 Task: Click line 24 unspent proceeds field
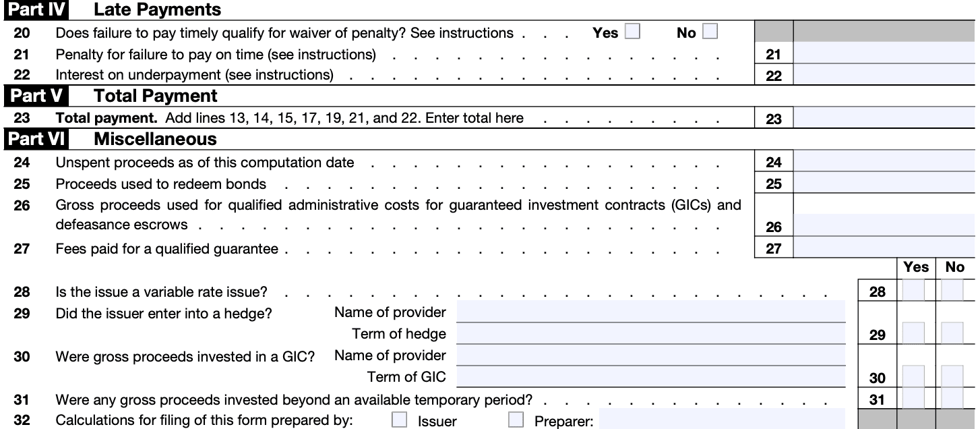pyautogui.click(x=884, y=162)
